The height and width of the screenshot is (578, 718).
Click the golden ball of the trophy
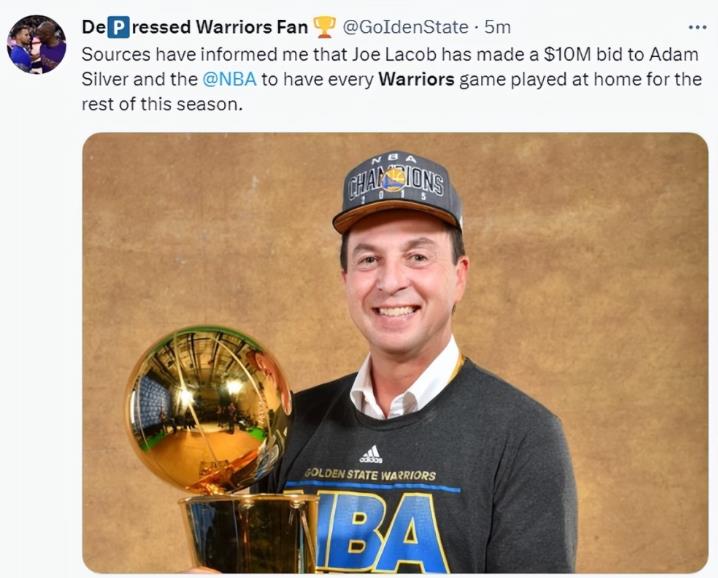point(208,409)
